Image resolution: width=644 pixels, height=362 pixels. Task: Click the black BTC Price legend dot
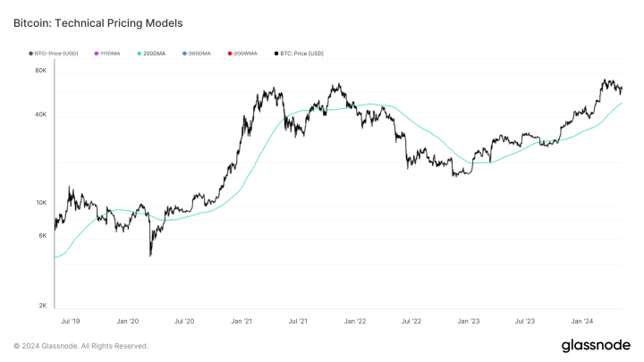[276, 54]
